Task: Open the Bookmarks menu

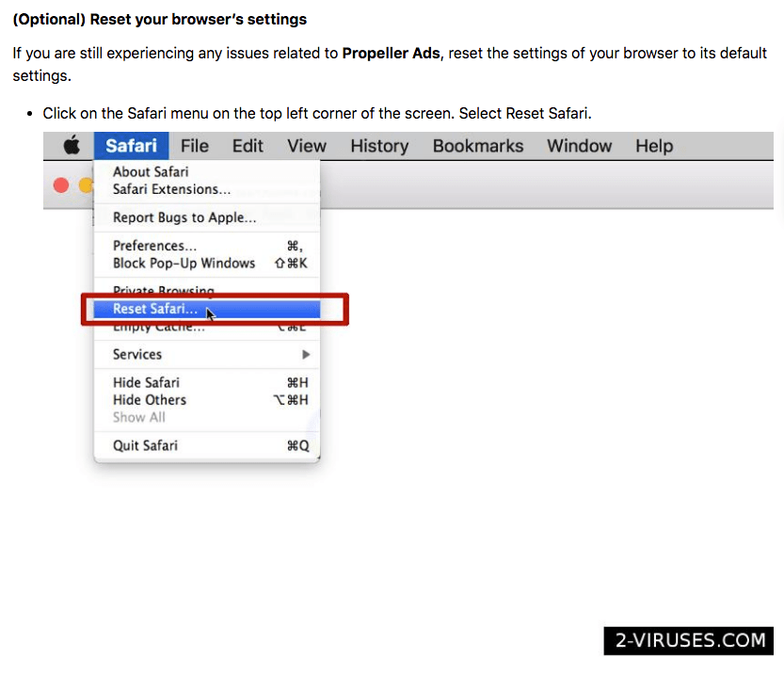Action: [x=478, y=146]
